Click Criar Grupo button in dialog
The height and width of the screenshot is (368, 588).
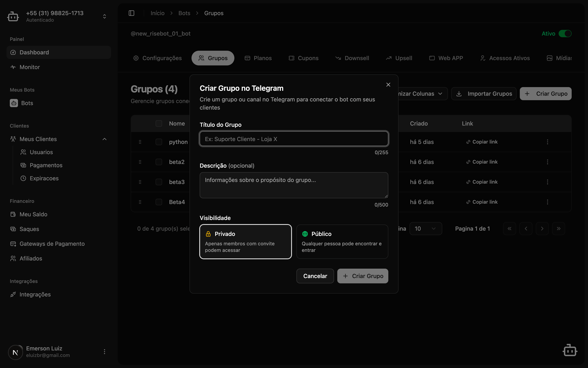tap(363, 276)
